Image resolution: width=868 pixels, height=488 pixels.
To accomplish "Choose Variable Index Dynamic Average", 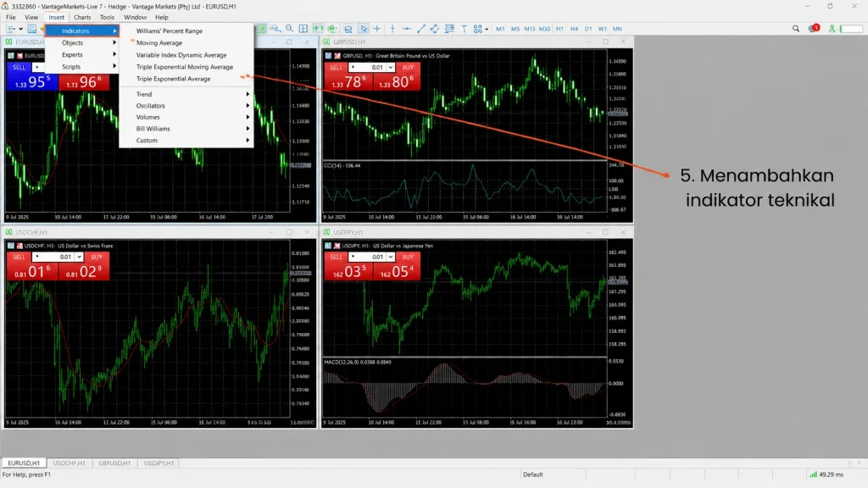I will click(x=186, y=55).
